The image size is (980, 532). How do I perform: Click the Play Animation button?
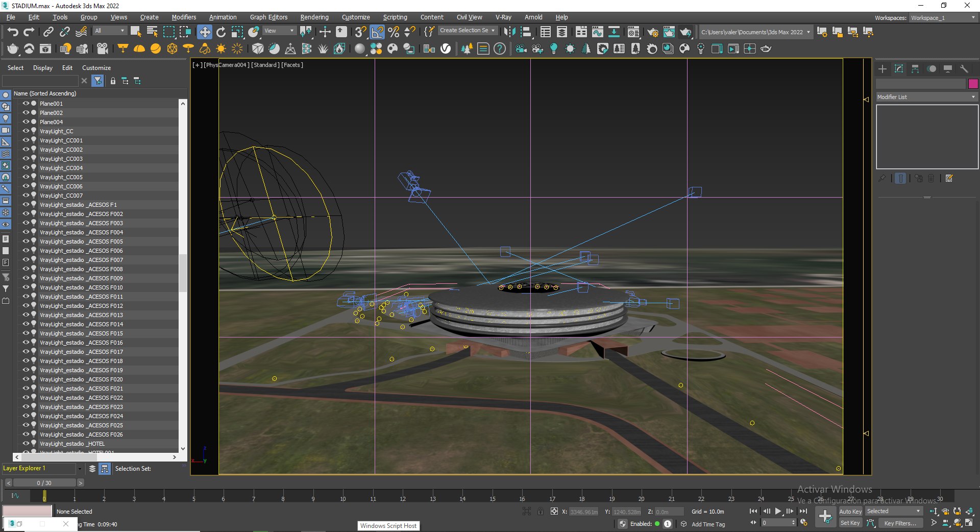(x=778, y=511)
